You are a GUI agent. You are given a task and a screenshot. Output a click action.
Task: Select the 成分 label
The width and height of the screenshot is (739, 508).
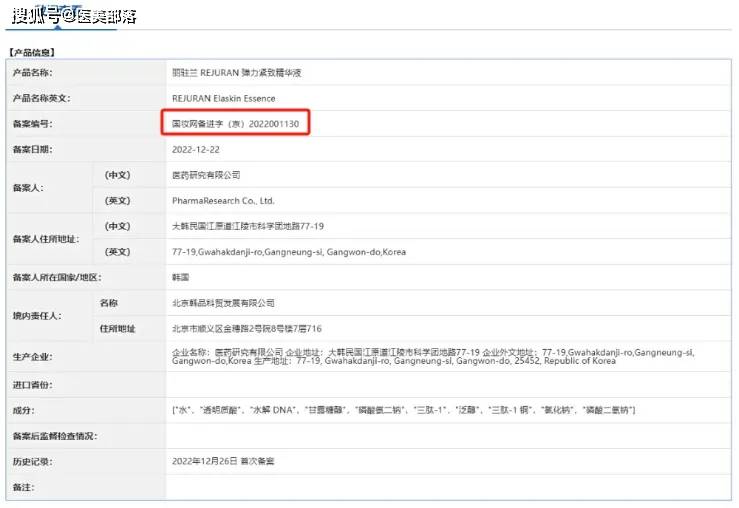[24, 410]
